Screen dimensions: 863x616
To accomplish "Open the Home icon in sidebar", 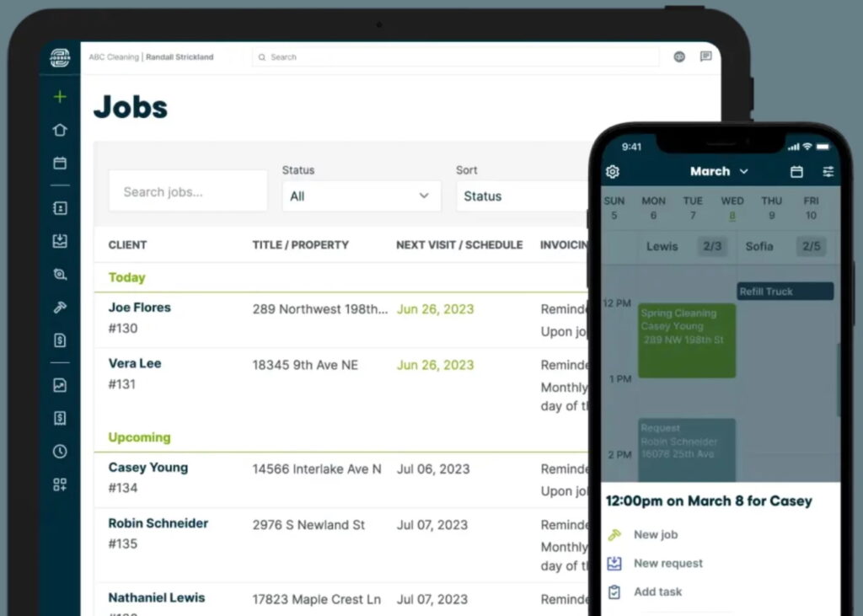I will coord(60,130).
